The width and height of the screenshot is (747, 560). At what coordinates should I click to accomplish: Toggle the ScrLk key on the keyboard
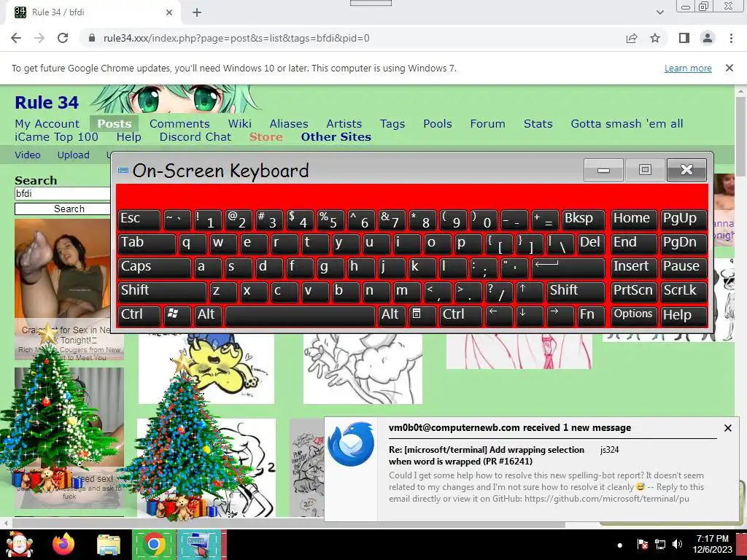(x=683, y=292)
